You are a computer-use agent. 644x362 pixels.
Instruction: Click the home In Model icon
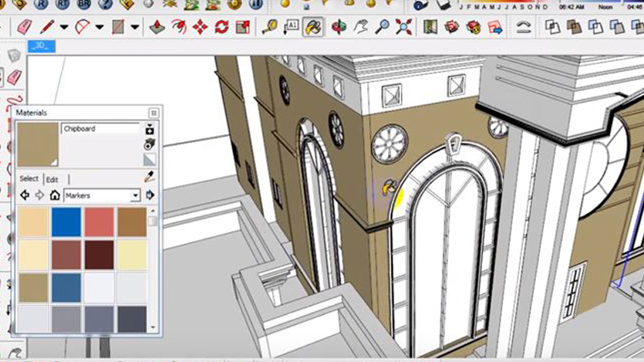55,195
